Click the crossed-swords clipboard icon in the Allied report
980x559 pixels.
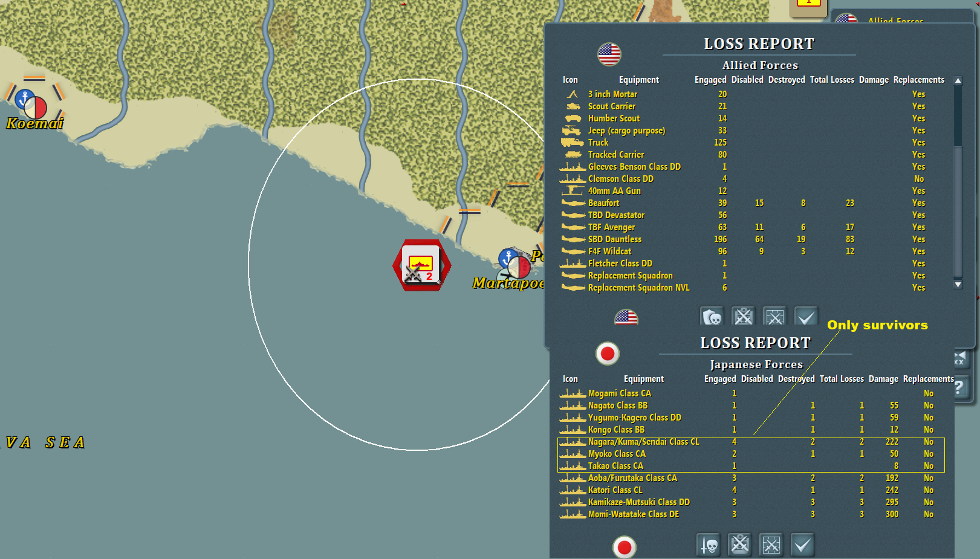pos(744,316)
